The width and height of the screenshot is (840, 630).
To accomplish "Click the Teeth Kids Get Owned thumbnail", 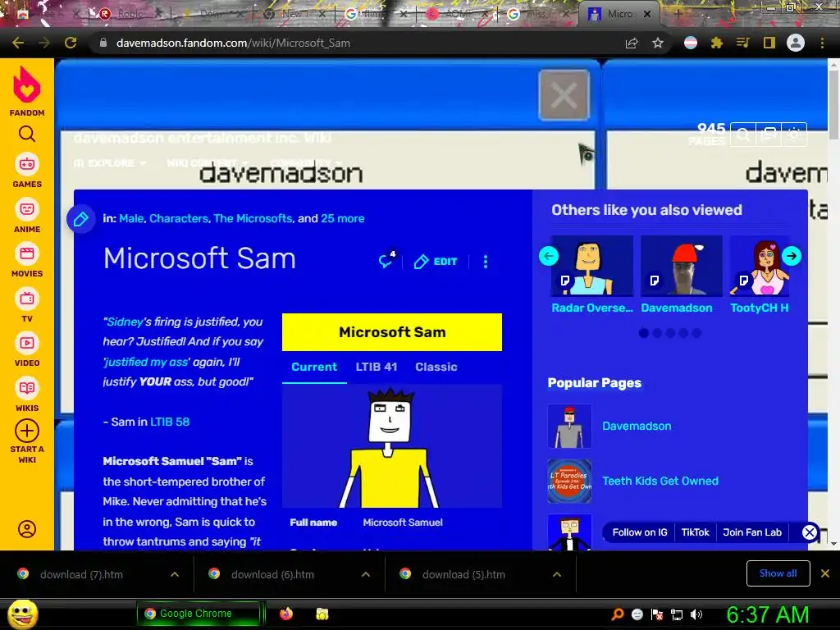I will [569, 481].
